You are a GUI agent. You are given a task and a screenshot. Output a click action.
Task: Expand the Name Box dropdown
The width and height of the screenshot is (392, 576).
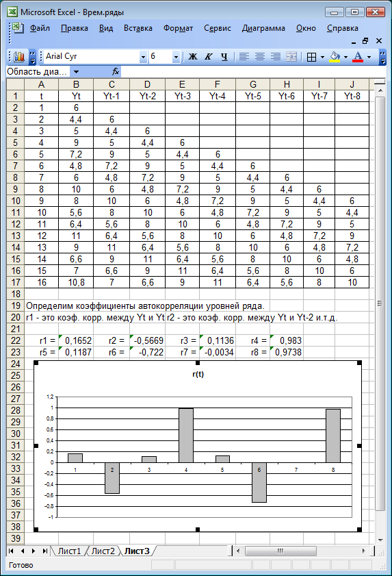click(76, 72)
